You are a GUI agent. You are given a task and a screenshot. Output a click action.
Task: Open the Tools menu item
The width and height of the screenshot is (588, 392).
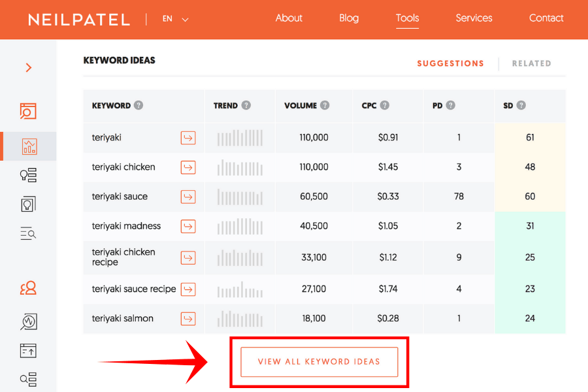(x=407, y=18)
